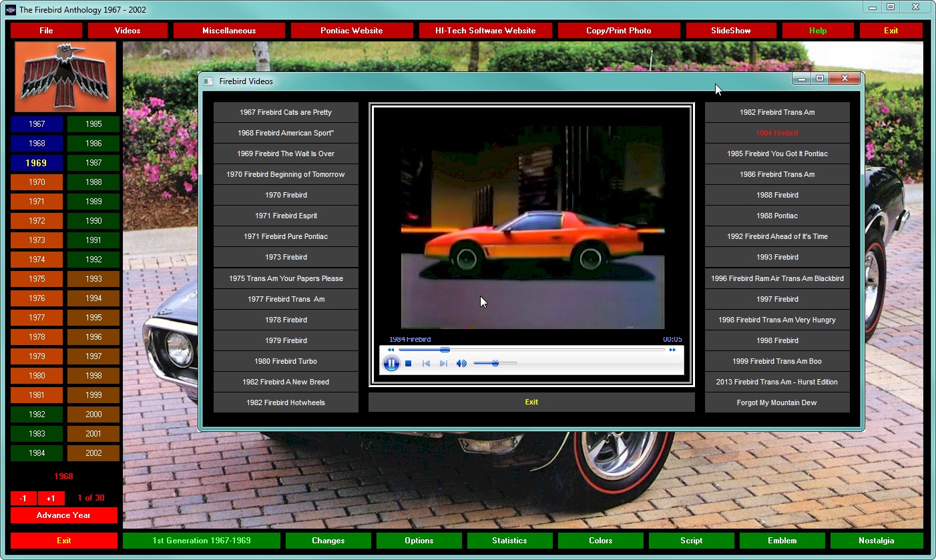Adjust the player volume slider

coord(495,363)
